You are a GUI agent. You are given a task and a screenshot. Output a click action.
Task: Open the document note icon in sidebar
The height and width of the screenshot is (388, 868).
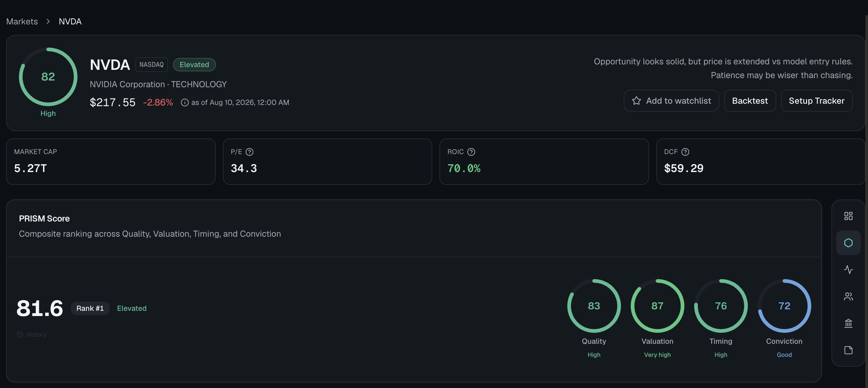point(848,350)
